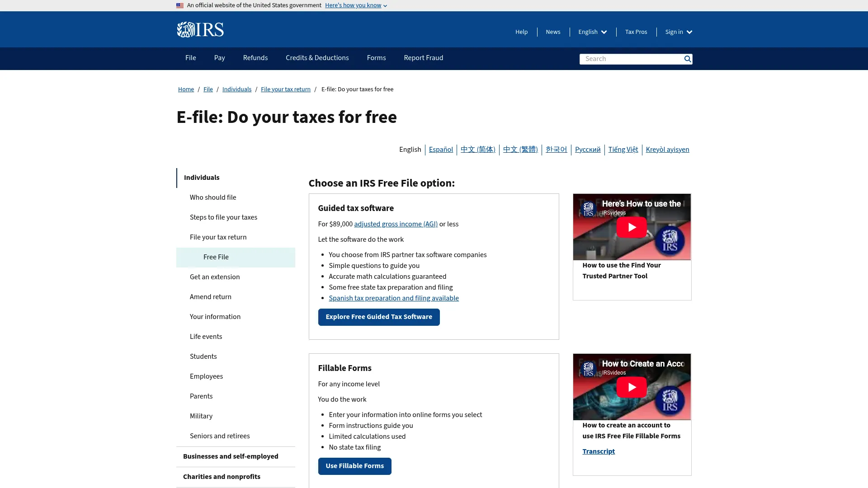Image resolution: width=868 pixels, height=488 pixels.
Task: Open Military in the sidebar
Action: 236,417
